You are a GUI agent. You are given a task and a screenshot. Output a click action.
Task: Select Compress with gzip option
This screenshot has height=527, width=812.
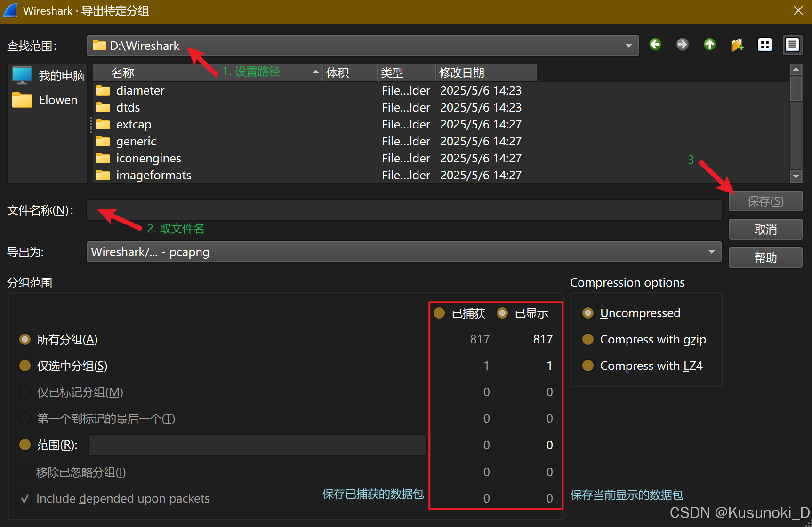pyautogui.click(x=588, y=339)
